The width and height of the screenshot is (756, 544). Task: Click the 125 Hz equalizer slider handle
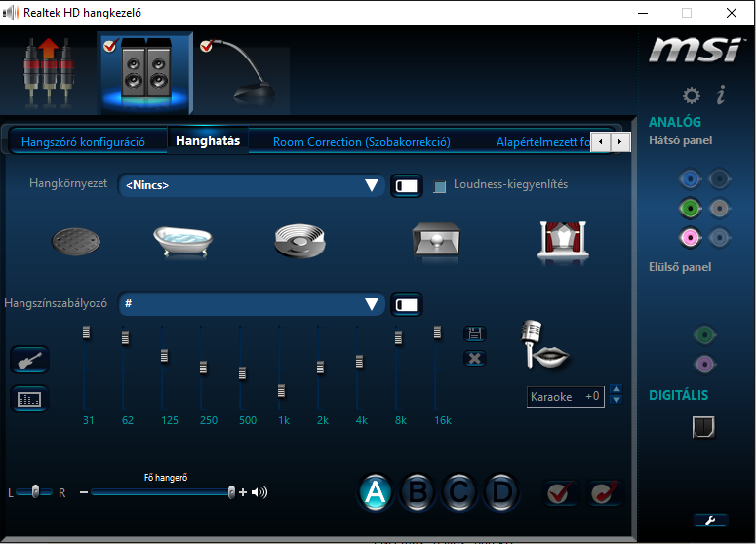pos(164,356)
